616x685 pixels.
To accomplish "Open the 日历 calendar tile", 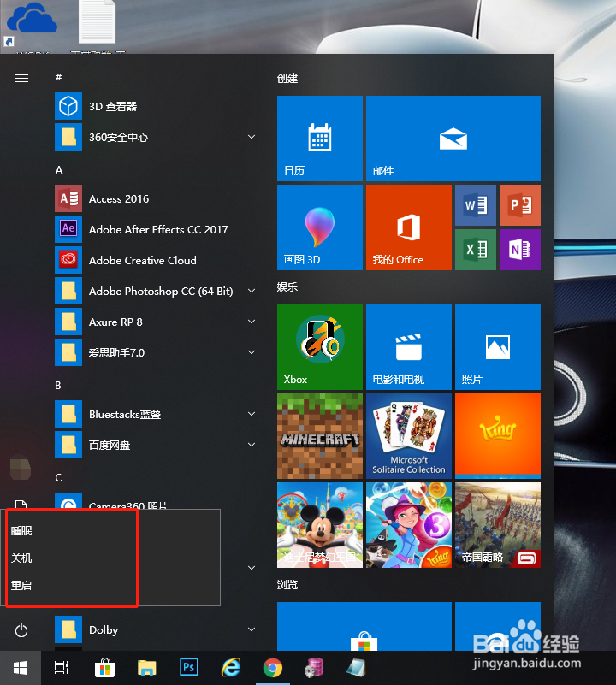I will click(320, 139).
